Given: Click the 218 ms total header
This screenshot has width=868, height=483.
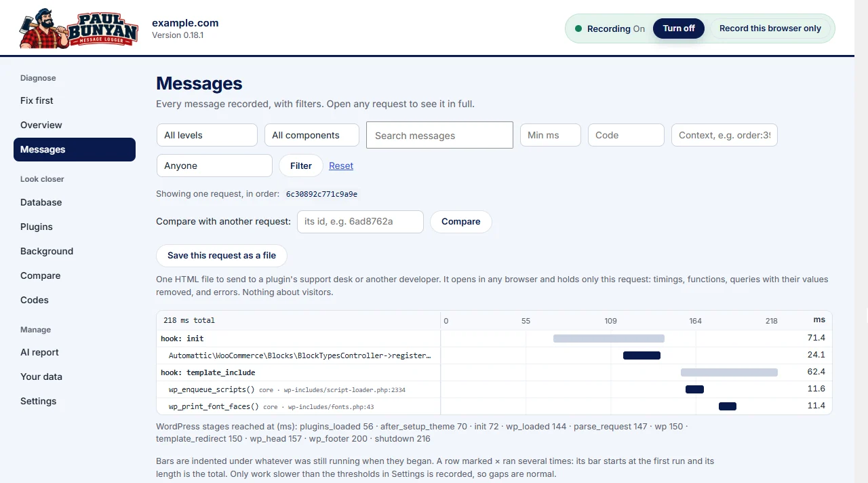Looking at the screenshot, I should tap(189, 320).
